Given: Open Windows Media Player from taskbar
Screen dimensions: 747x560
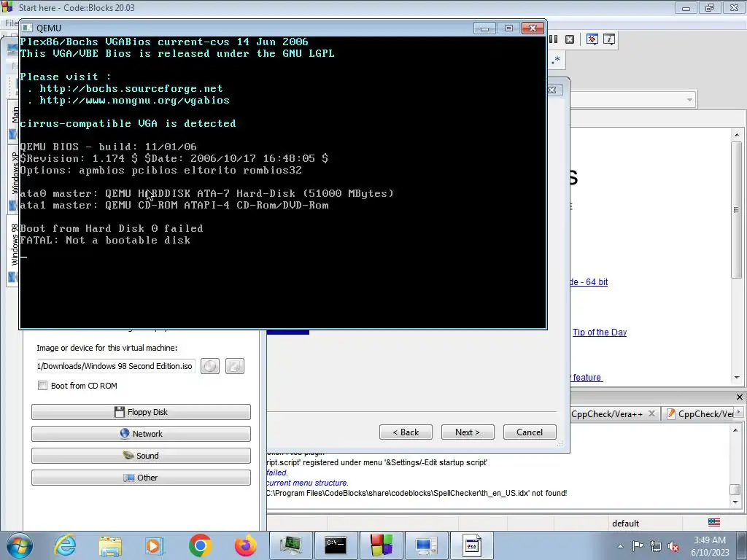Looking at the screenshot, I should point(155,545).
